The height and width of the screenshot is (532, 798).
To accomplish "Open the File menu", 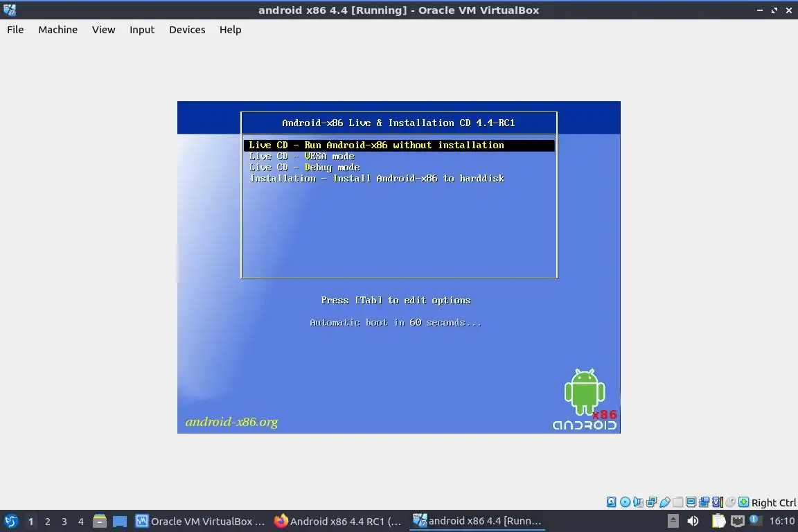I will coord(15,30).
